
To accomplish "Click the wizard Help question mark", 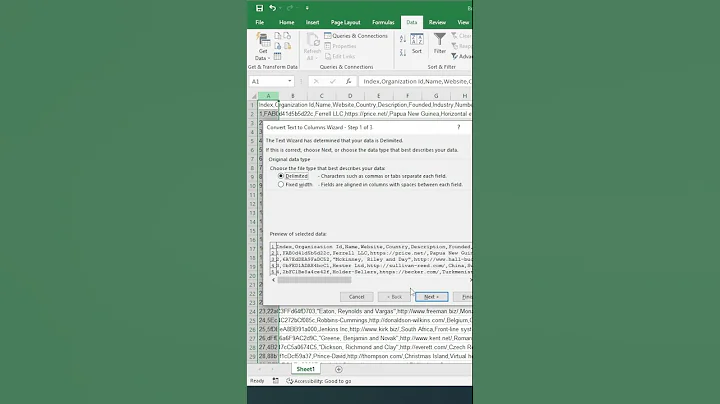I will point(458,127).
